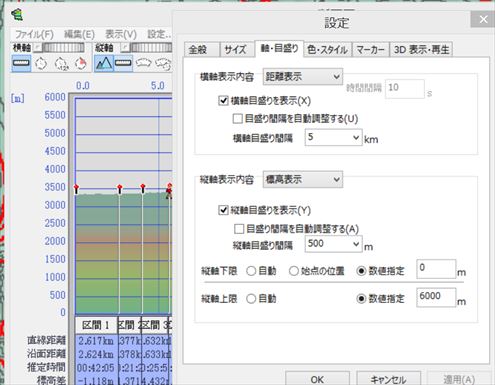Open 縦軸目盛り間隔 500 m dropdown
This screenshot has height=385, width=495.
point(333,244)
